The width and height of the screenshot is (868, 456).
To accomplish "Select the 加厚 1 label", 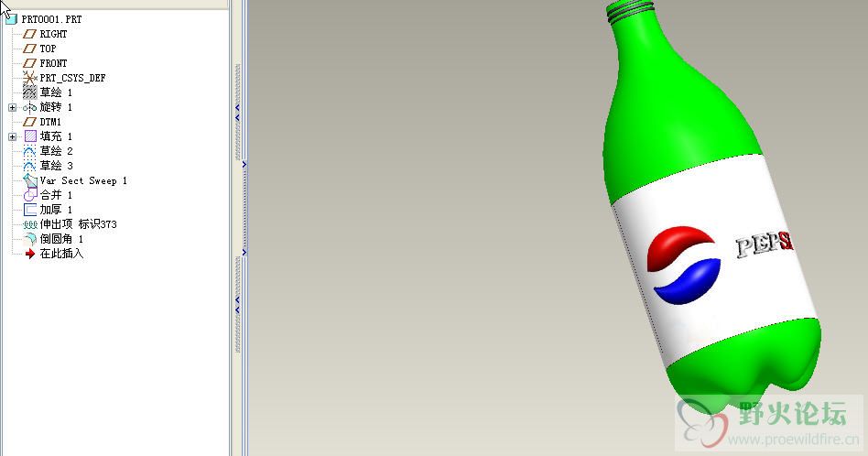I will coord(56,209).
